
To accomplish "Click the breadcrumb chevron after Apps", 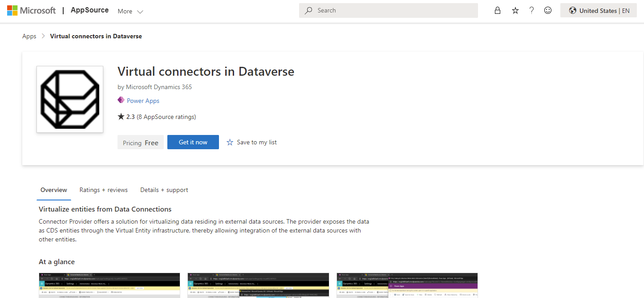I will click(43, 36).
